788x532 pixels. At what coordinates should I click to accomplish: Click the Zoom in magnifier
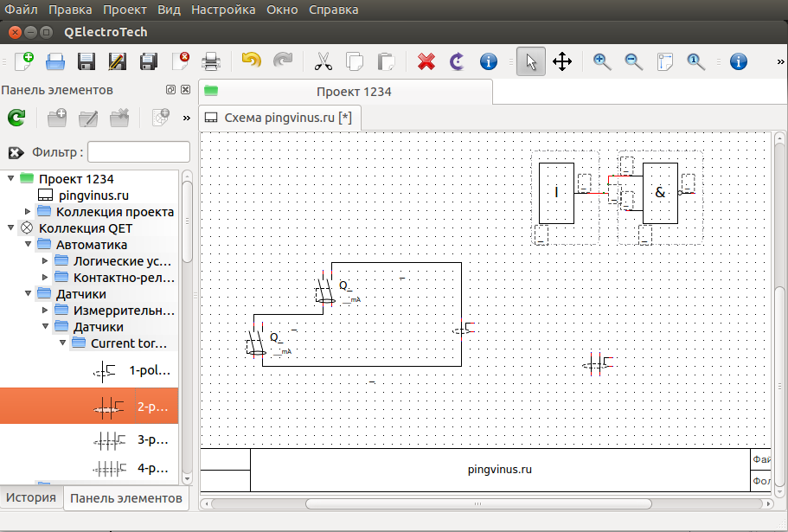click(x=602, y=61)
